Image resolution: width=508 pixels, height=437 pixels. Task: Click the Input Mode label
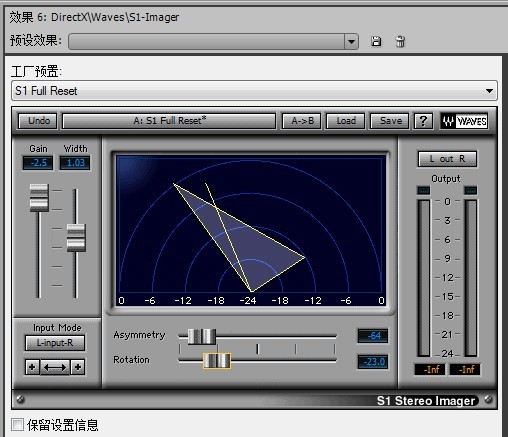[57, 328]
